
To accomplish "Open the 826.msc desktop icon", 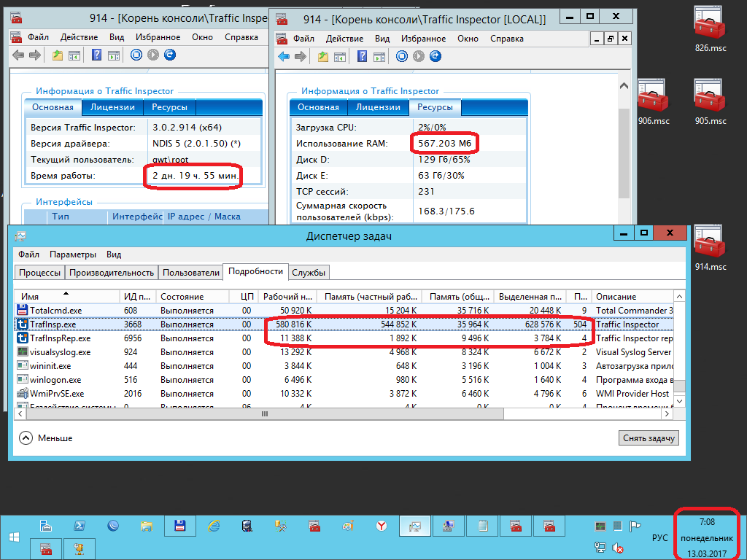I will (710, 28).
